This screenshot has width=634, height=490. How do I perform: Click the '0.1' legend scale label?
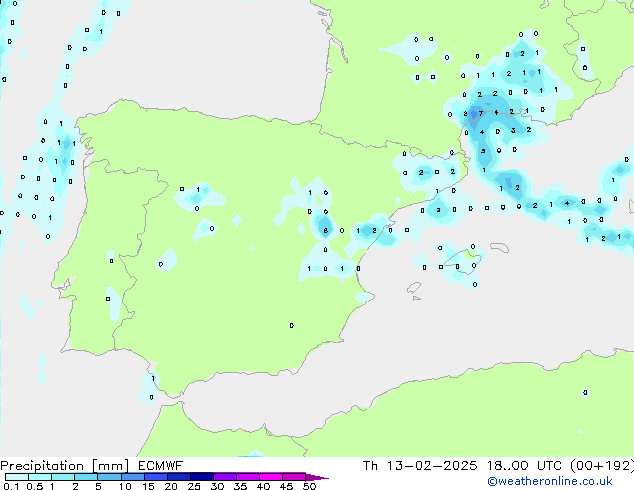11,486
